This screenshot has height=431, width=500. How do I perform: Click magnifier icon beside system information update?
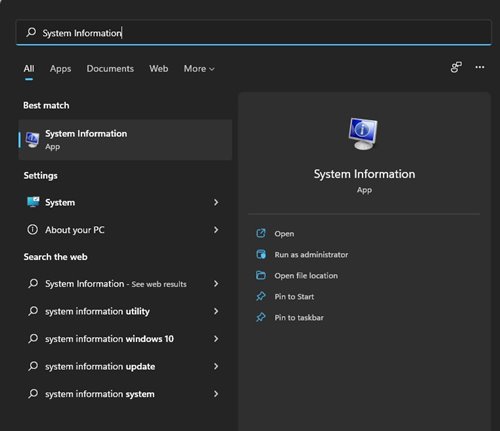[33, 366]
